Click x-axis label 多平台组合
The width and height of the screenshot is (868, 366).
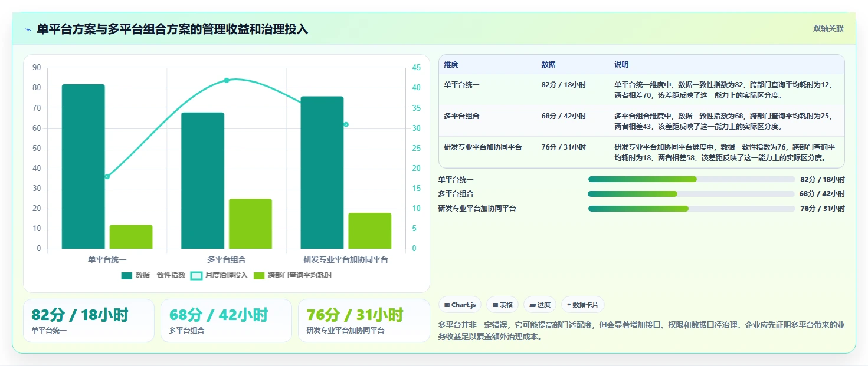coord(227,259)
